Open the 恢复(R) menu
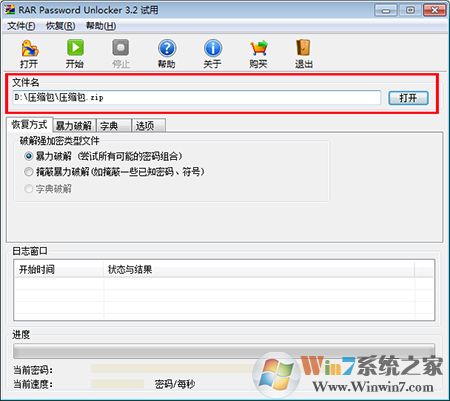The height and width of the screenshot is (401, 450). (60, 26)
